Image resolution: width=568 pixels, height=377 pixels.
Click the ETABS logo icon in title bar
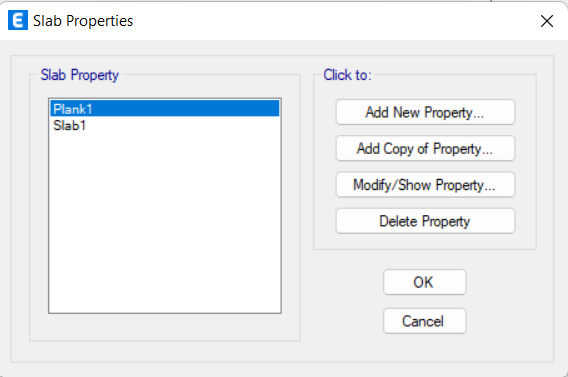[18, 20]
